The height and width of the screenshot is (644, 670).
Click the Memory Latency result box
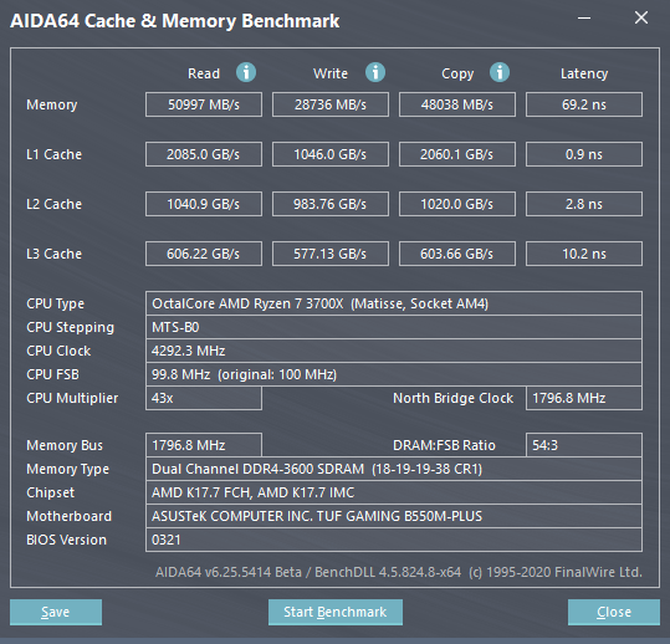584,105
